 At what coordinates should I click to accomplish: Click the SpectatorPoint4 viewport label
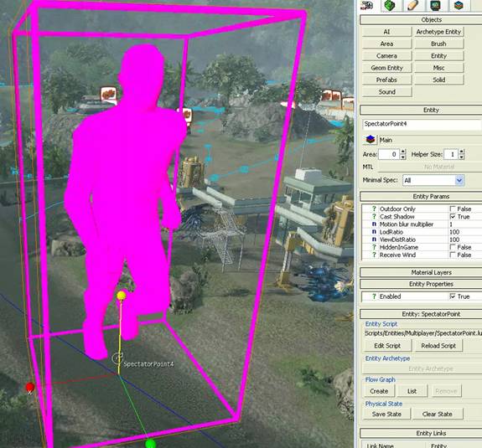(x=148, y=364)
